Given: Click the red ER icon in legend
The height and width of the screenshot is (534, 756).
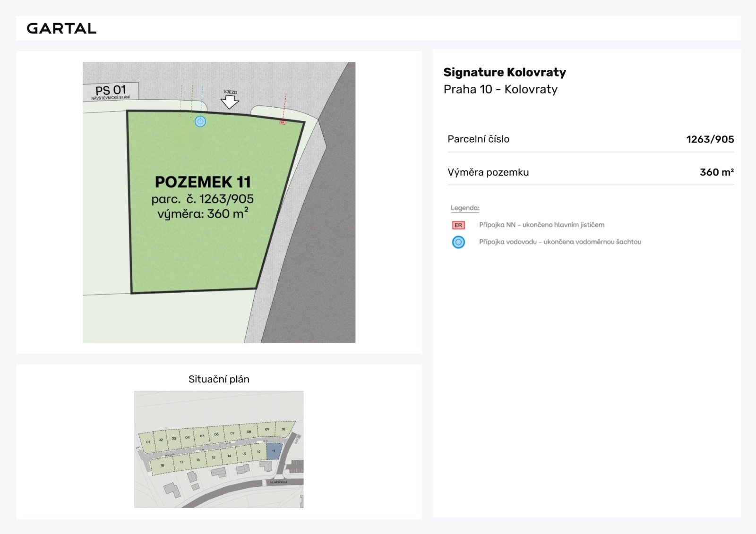Looking at the screenshot, I should [x=458, y=225].
